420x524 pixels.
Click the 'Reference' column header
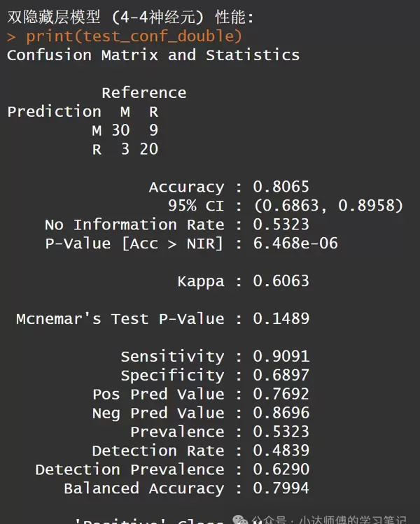[143, 92]
